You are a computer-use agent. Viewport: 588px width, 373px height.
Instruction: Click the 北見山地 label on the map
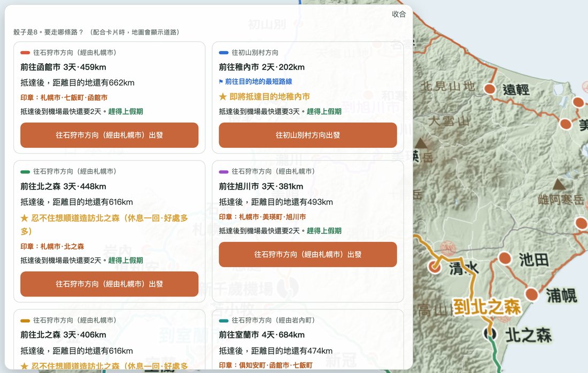click(x=448, y=86)
